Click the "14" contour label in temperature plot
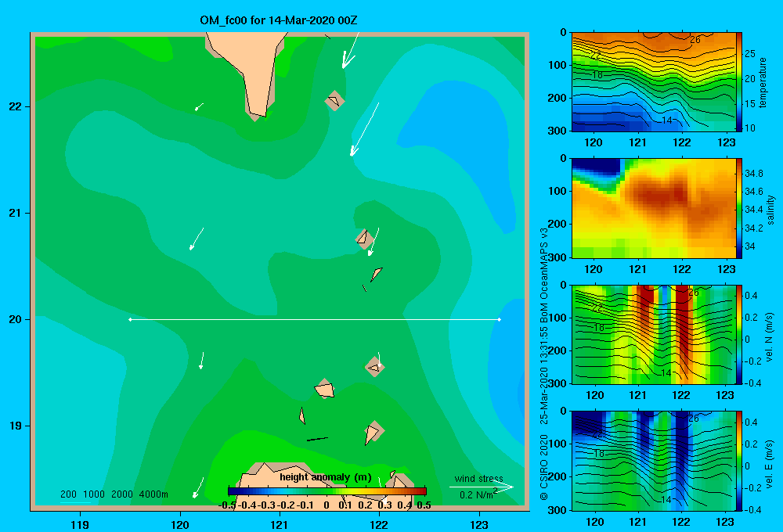783x532 pixels. click(x=666, y=120)
